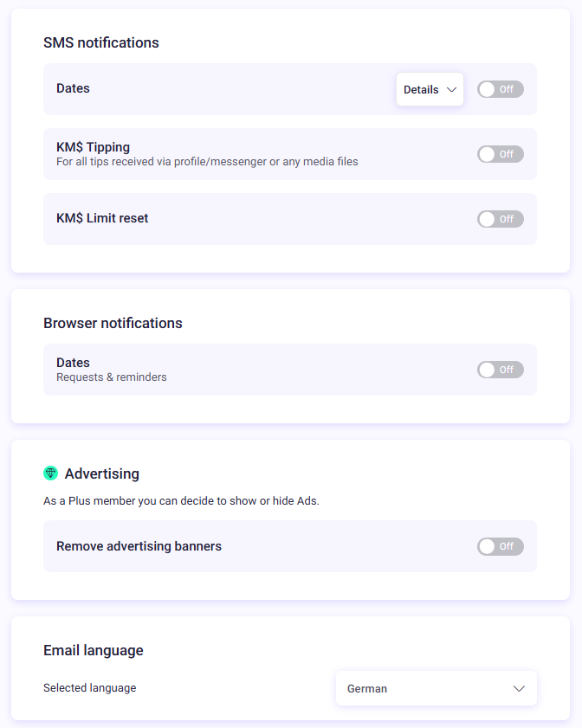Switch on the KM$ Limit reset toggle
The image size is (582, 728).
[x=501, y=219]
